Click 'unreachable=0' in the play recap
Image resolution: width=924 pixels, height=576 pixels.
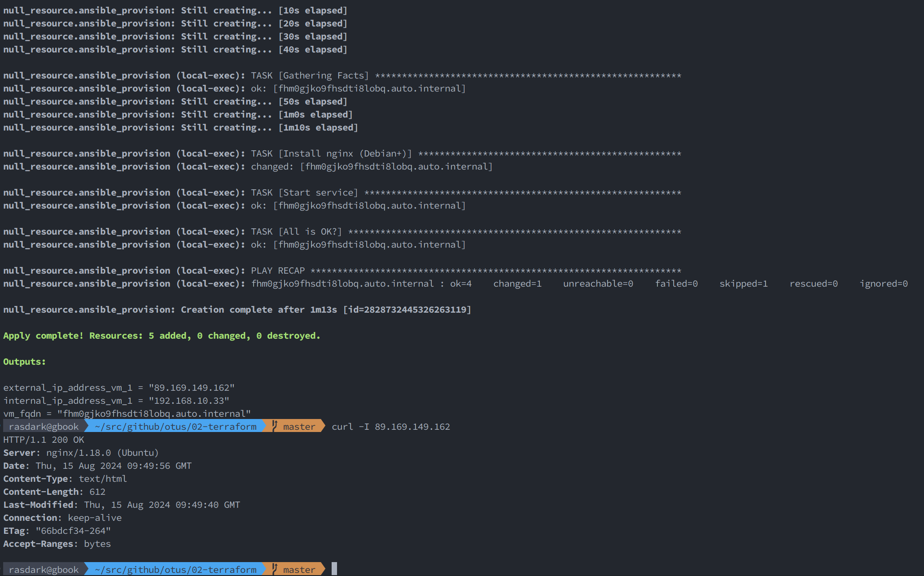pyautogui.click(x=598, y=284)
